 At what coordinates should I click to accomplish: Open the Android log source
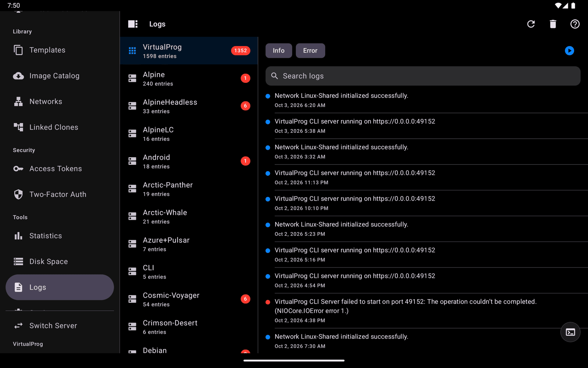[189, 161]
